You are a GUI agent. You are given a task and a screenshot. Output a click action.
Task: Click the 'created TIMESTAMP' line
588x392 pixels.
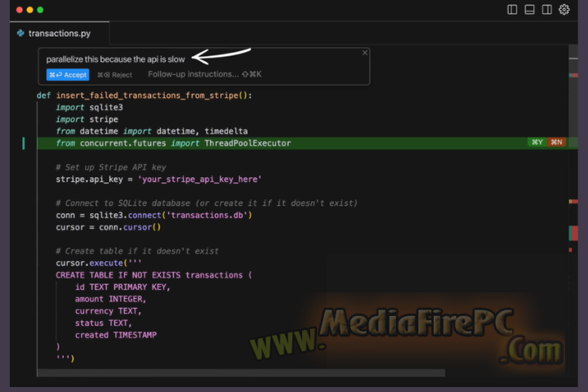point(116,336)
